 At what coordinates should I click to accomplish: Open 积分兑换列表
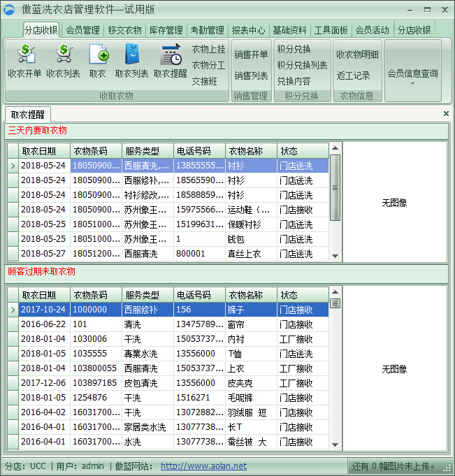pyautogui.click(x=302, y=65)
